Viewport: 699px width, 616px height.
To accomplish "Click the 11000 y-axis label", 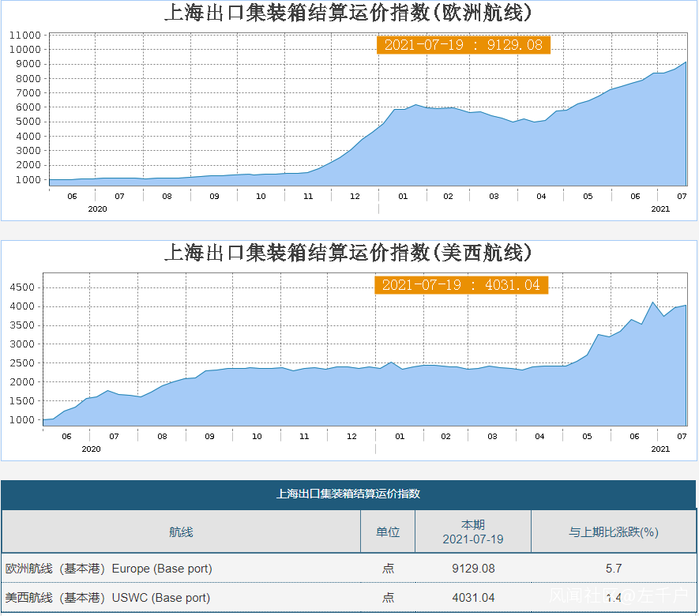I will pos(25,36).
